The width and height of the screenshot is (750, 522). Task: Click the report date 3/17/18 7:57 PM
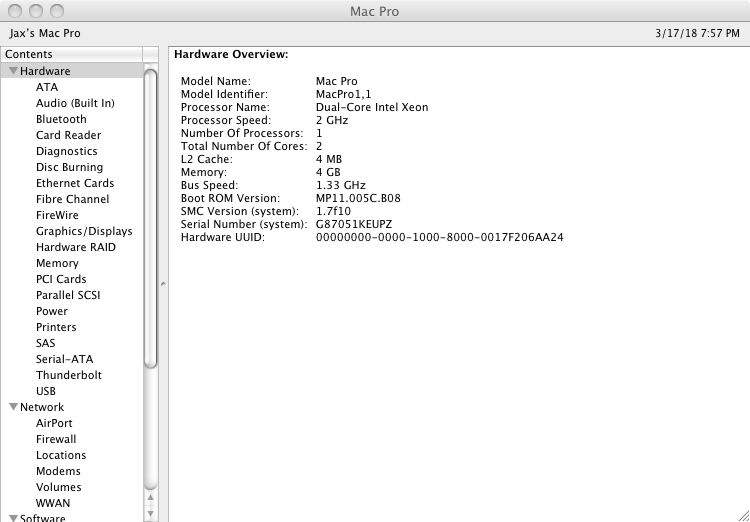[x=697, y=33]
